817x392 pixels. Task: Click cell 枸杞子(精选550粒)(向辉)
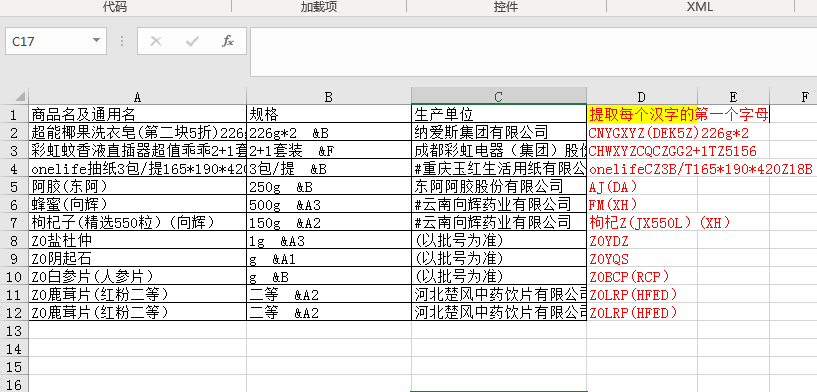click(x=138, y=223)
